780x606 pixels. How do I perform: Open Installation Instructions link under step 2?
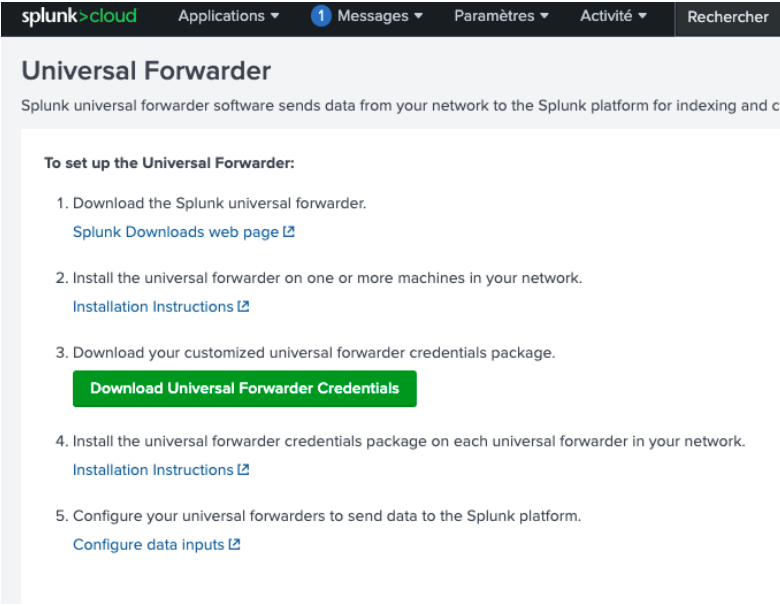point(153,307)
